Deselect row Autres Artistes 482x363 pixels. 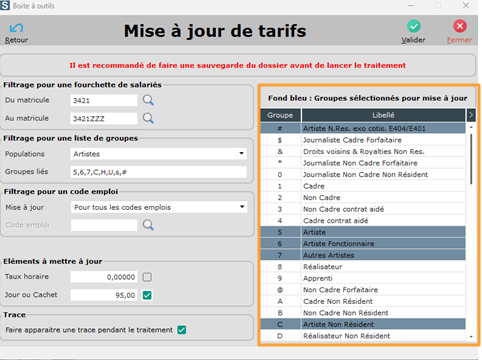point(363,255)
